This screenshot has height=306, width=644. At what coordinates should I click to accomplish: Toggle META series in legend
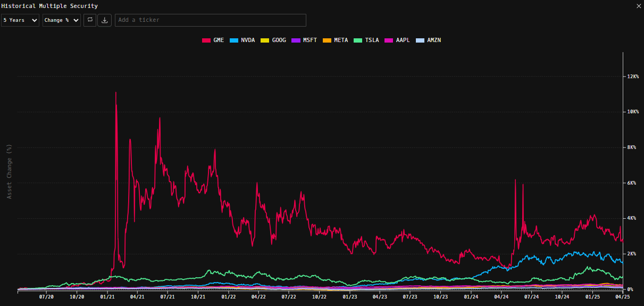[336, 40]
